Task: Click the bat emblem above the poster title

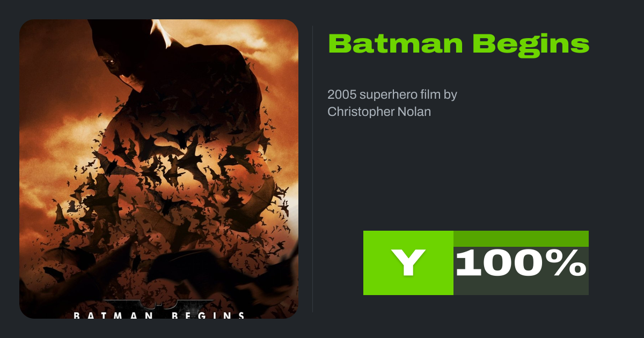Action: coord(159,303)
